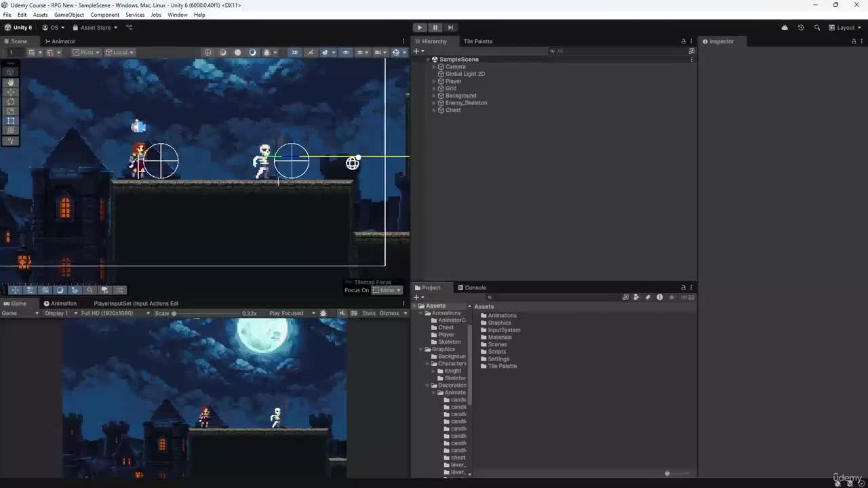
Task: Start Play mode with the Play button
Action: [420, 28]
